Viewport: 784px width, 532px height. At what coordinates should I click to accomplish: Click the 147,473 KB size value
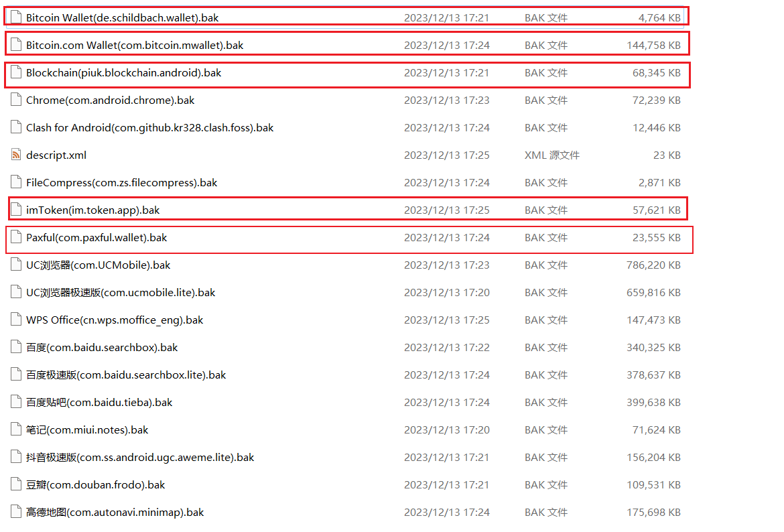[653, 320]
